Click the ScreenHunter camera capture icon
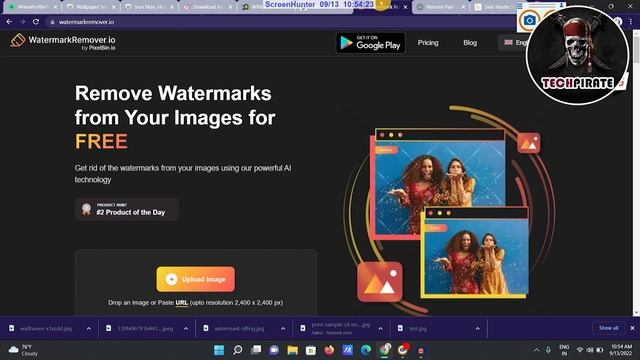This screenshot has height=360, width=640. 529,20
